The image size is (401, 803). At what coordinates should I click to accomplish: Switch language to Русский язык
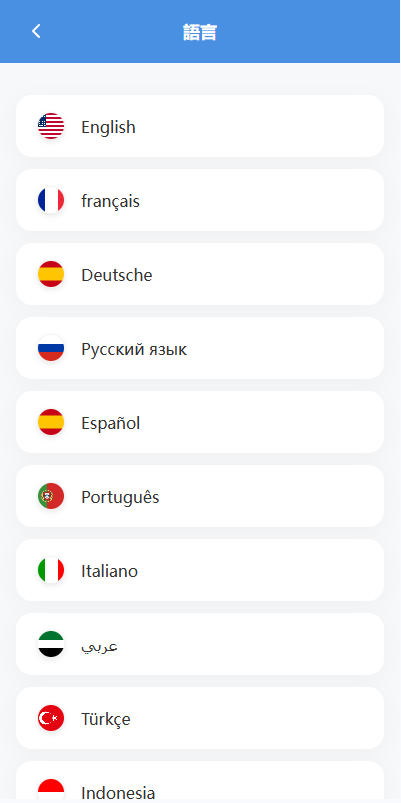200,348
